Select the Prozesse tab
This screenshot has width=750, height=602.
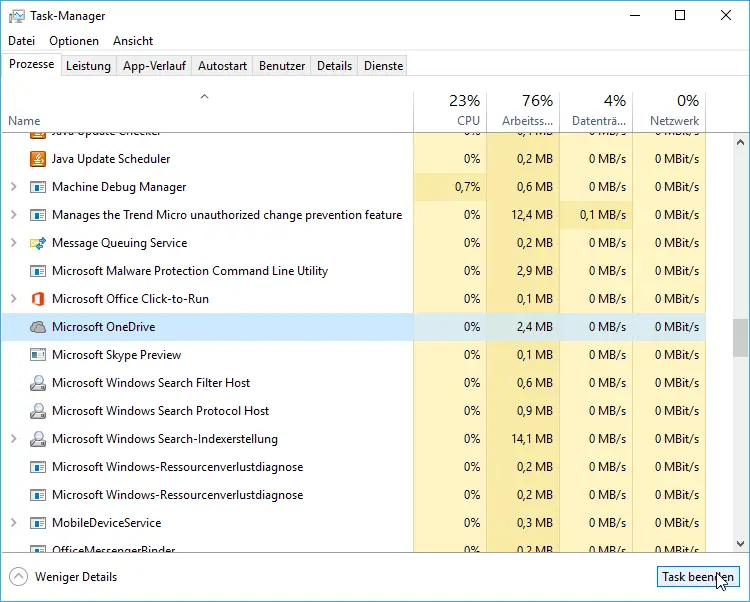(32, 65)
